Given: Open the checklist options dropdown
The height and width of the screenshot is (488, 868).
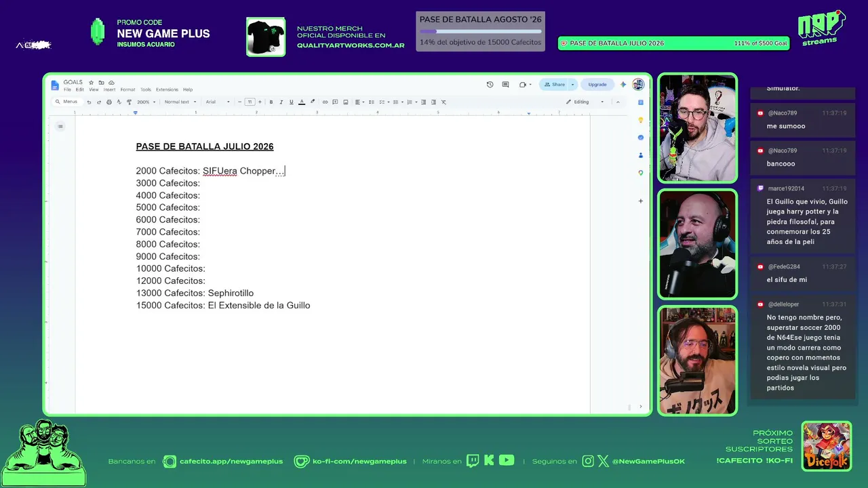Looking at the screenshot, I should tap(384, 102).
